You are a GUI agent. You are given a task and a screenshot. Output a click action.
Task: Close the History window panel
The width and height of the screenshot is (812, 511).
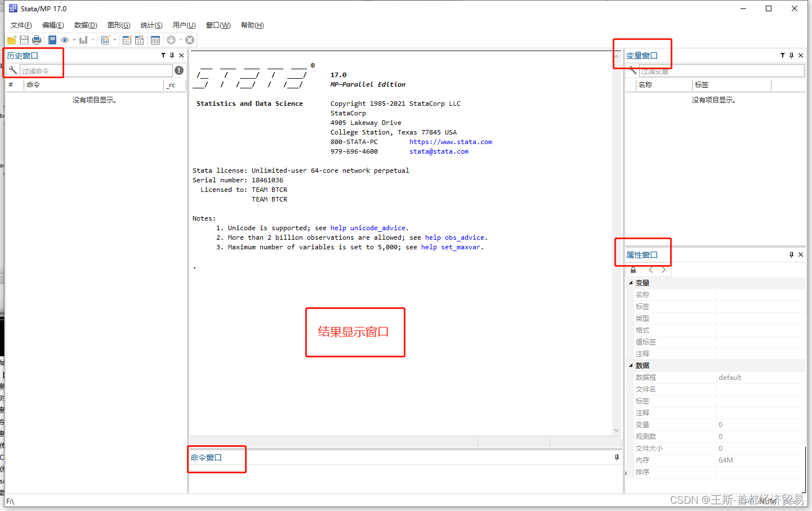(x=181, y=55)
